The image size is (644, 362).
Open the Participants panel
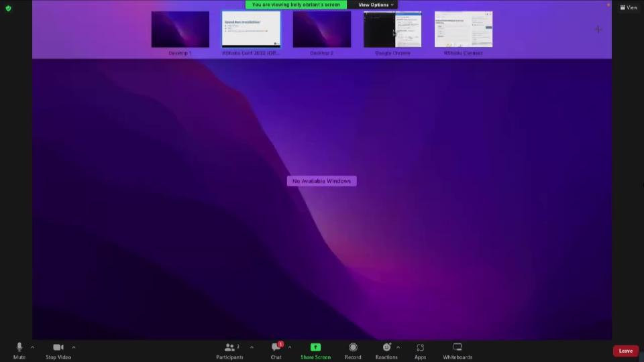tap(230, 347)
